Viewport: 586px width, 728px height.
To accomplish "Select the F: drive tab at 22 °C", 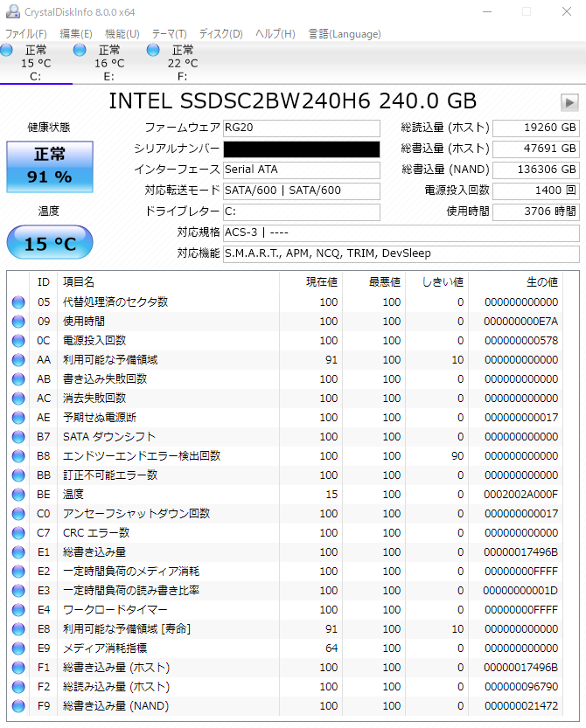I will (183, 63).
